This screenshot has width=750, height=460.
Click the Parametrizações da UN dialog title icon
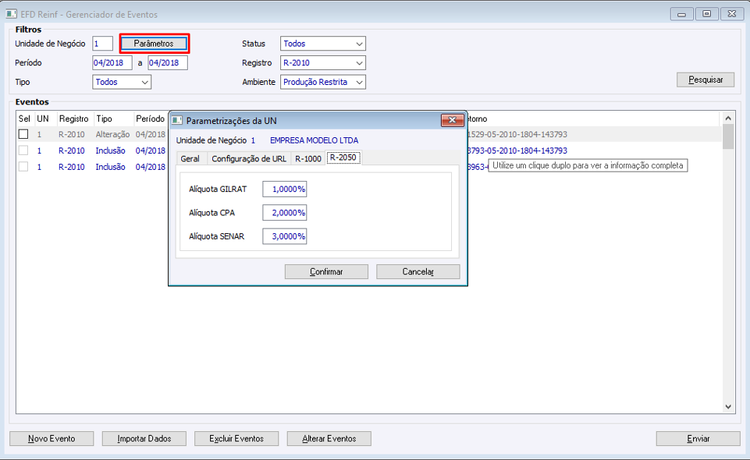tap(177, 120)
